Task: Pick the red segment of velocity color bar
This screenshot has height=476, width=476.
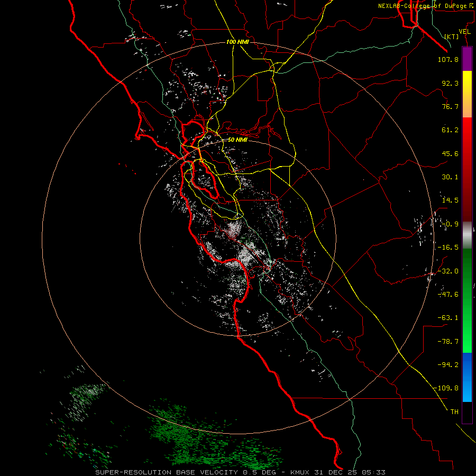Action: 467,169
